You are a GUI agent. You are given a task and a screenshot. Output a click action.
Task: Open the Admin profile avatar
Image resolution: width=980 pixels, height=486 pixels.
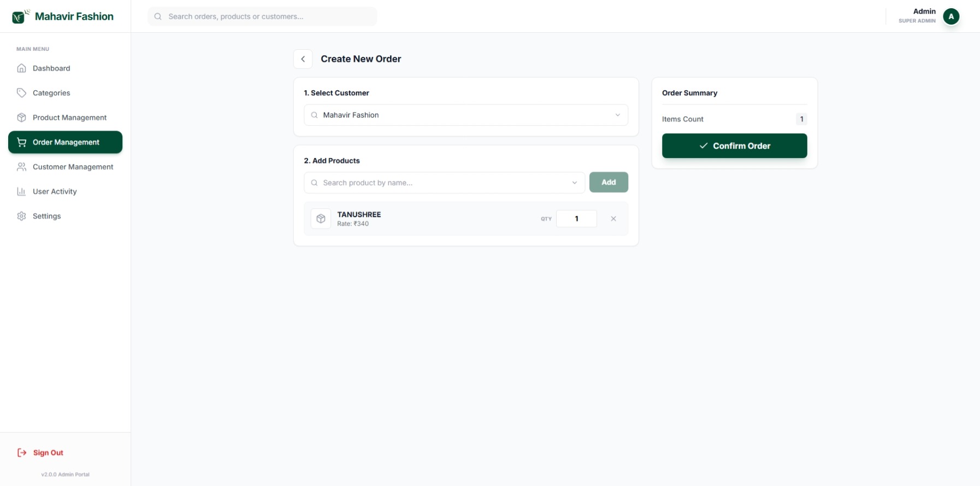[951, 16]
